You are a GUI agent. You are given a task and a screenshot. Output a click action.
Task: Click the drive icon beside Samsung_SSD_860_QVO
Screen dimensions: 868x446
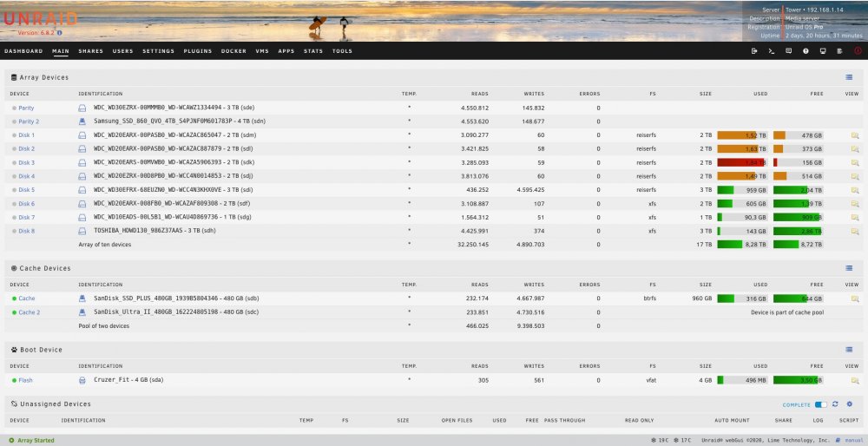click(82, 121)
